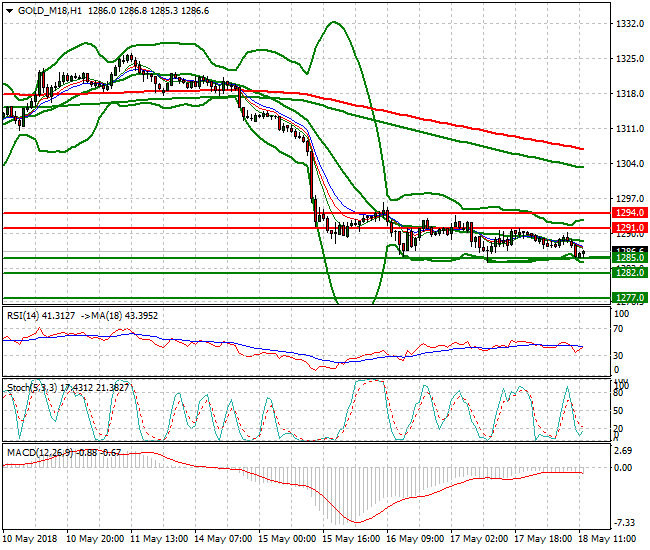Screen dimensions: 650x550
Task: Click the 1311.0 price scale value
Action: tap(630, 129)
